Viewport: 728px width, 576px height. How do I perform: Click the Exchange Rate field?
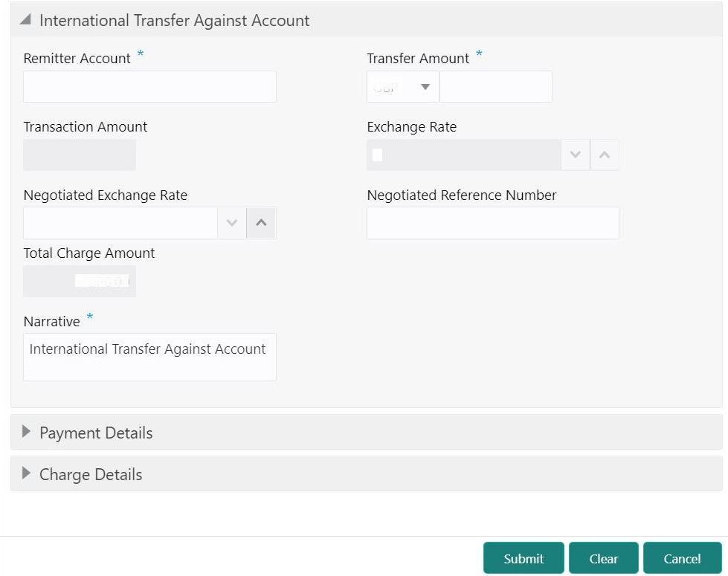(464, 155)
